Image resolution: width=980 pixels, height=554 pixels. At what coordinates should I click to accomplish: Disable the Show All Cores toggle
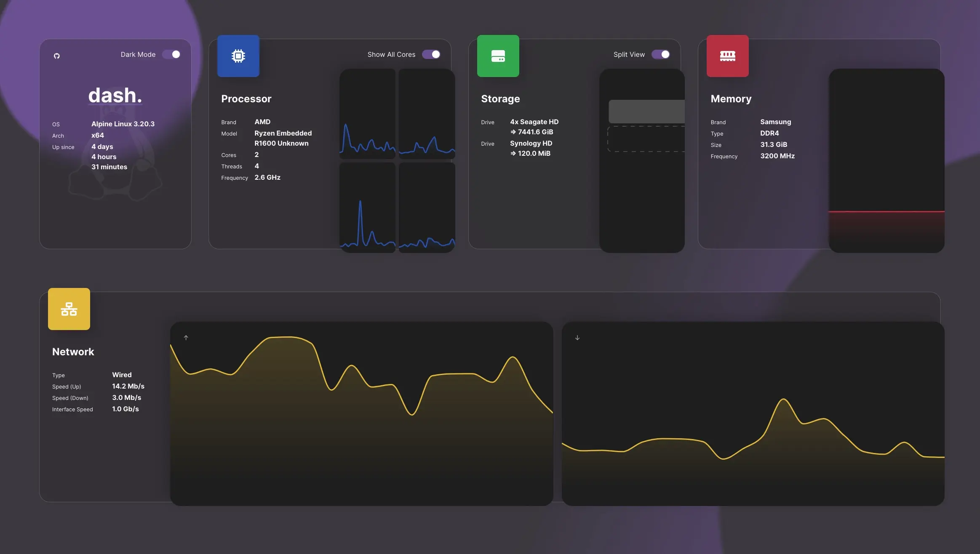coord(431,54)
